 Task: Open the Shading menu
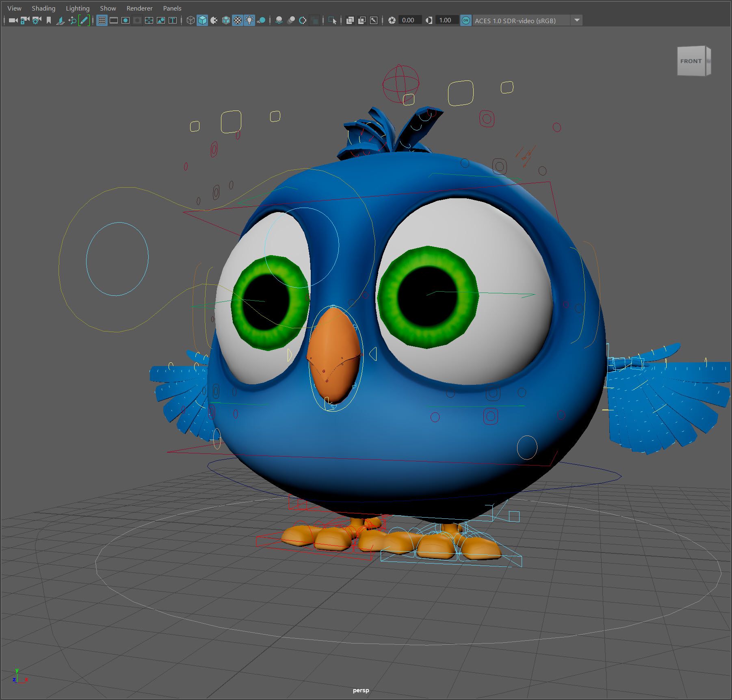tap(43, 8)
